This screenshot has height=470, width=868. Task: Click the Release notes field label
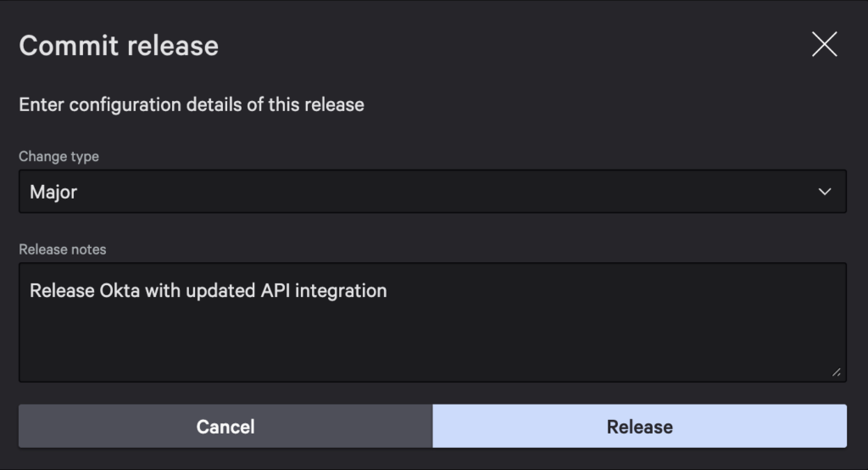tap(63, 249)
